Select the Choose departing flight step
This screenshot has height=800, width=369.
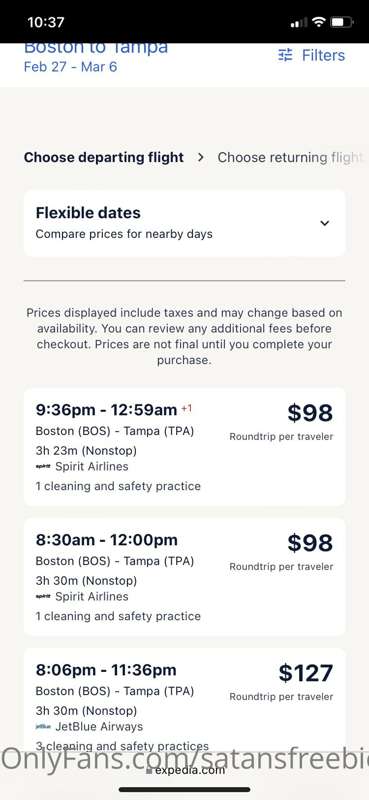(x=104, y=158)
